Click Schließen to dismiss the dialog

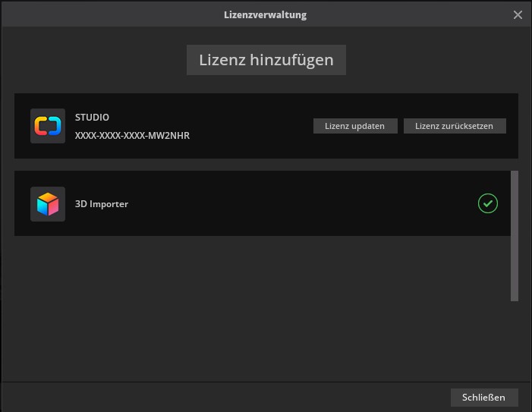pyautogui.click(x=483, y=397)
